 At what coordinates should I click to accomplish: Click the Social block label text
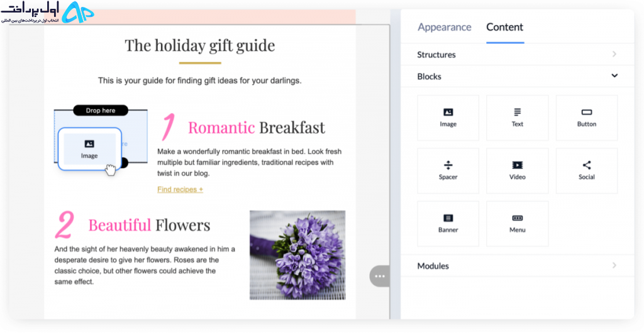[x=587, y=177]
